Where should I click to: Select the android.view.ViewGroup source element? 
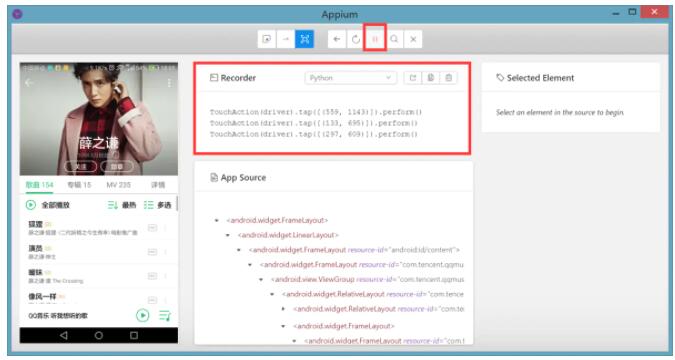point(368,279)
